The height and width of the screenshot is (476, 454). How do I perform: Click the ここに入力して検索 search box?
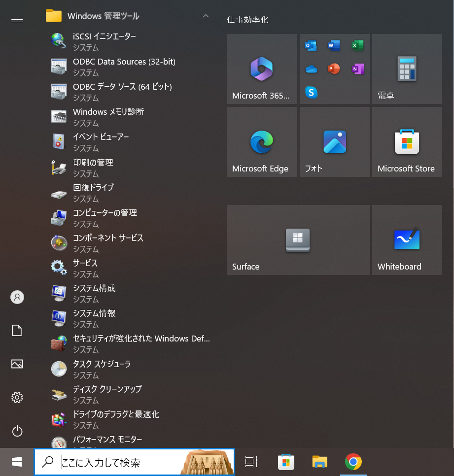(x=134, y=462)
